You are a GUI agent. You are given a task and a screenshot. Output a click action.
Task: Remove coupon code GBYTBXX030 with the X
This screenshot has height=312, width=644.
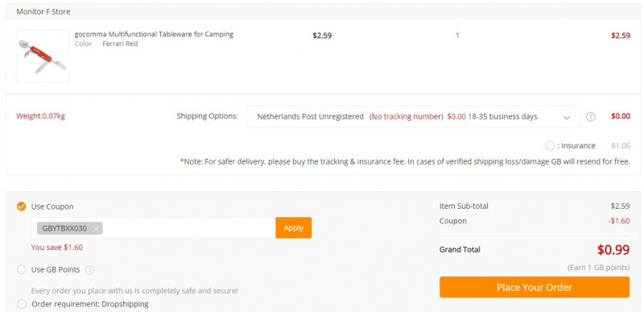(96, 228)
